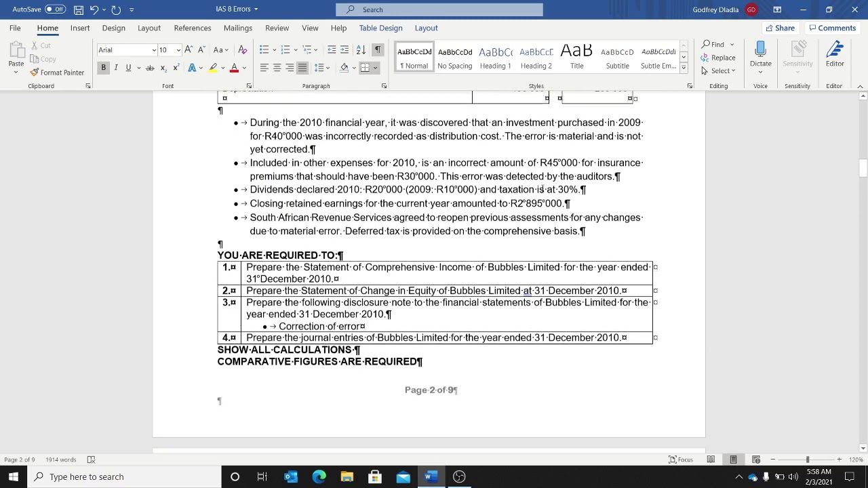
Task: Apply the No Spacing style
Action: coord(455,58)
